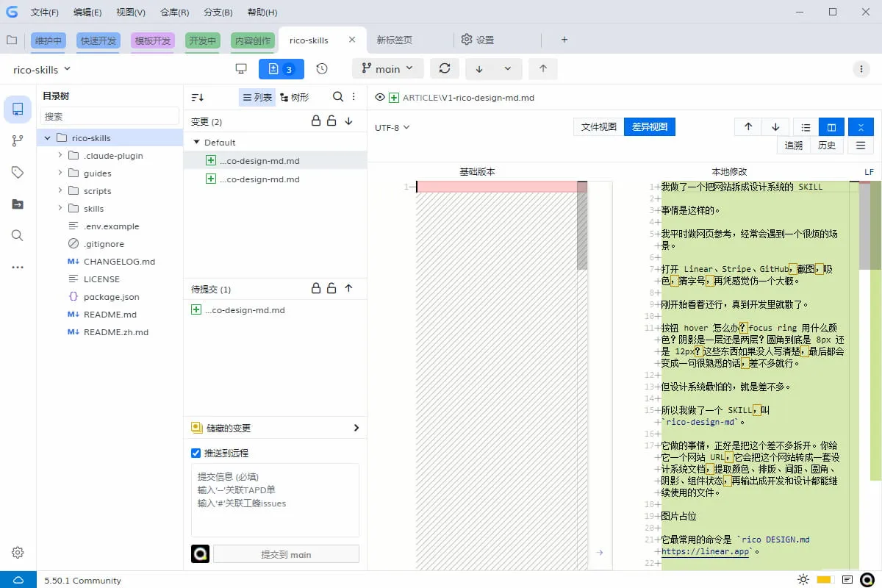Open the workspace monitor view icon
The height and width of the screenshot is (588, 882).
(240, 68)
